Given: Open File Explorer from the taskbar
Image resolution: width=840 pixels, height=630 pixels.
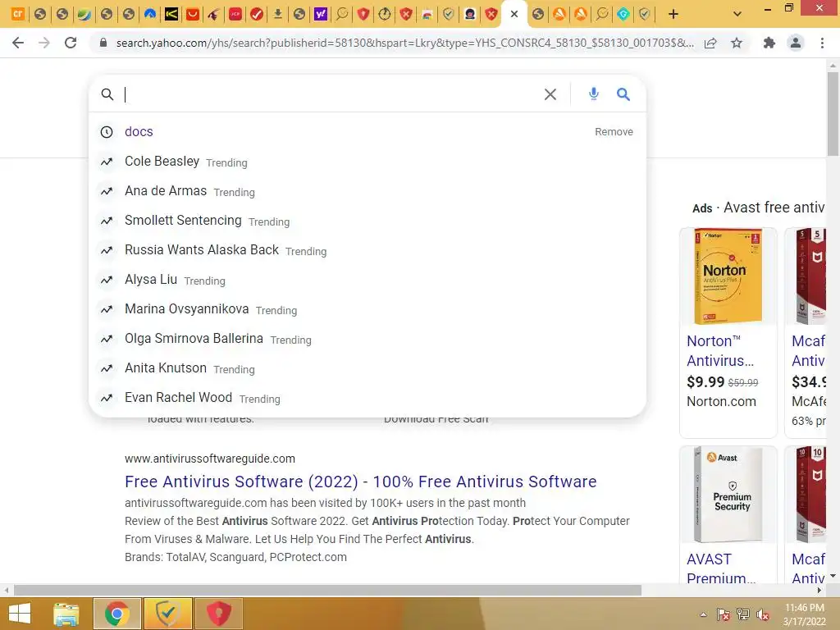Looking at the screenshot, I should (66, 614).
